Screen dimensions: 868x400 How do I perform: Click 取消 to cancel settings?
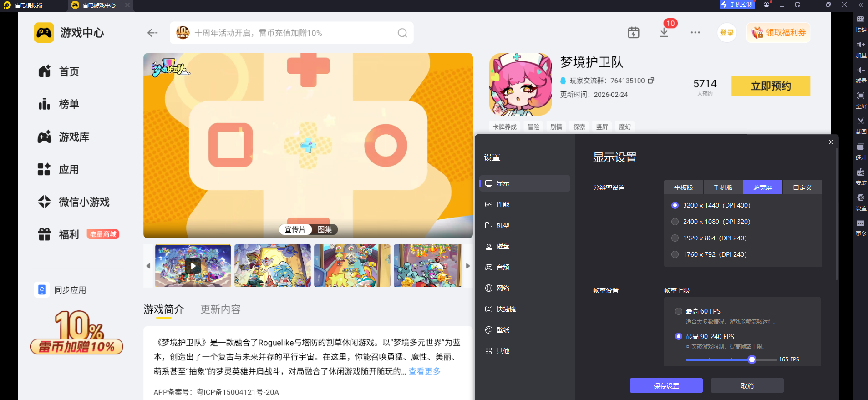pyautogui.click(x=747, y=386)
